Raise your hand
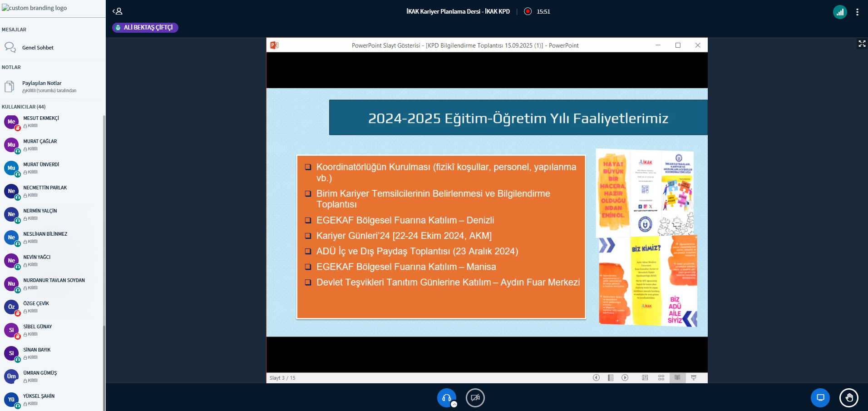Screen dimensions: 868x411 tap(849, 398)
